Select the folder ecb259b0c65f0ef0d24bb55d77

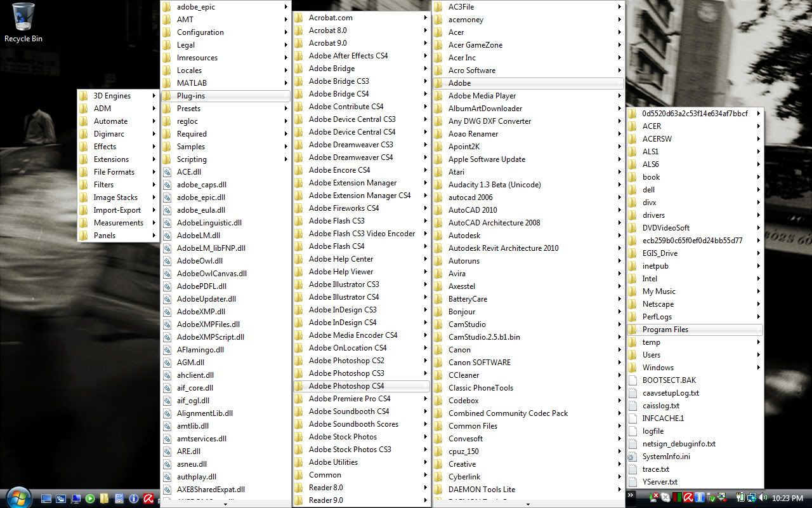point(695,241)
